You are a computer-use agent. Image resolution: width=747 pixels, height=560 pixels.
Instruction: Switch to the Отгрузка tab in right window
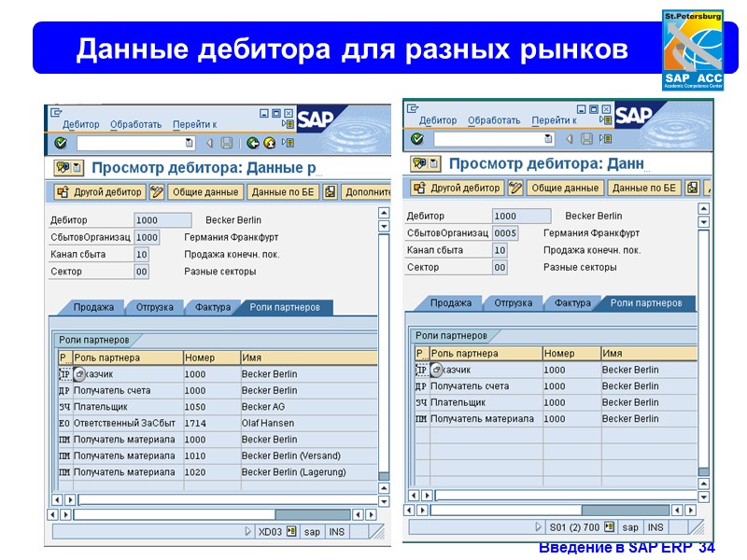tap(513, 302)
